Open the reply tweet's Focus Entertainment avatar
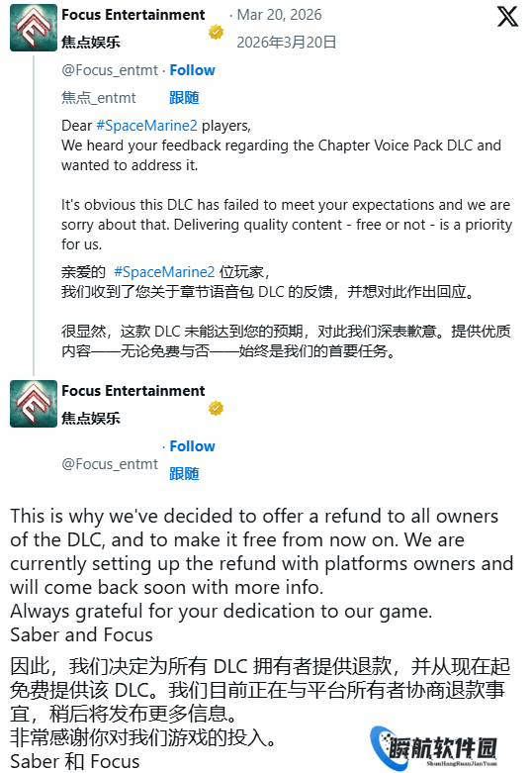Screen dimensions: 532x773 pos(34,404)
